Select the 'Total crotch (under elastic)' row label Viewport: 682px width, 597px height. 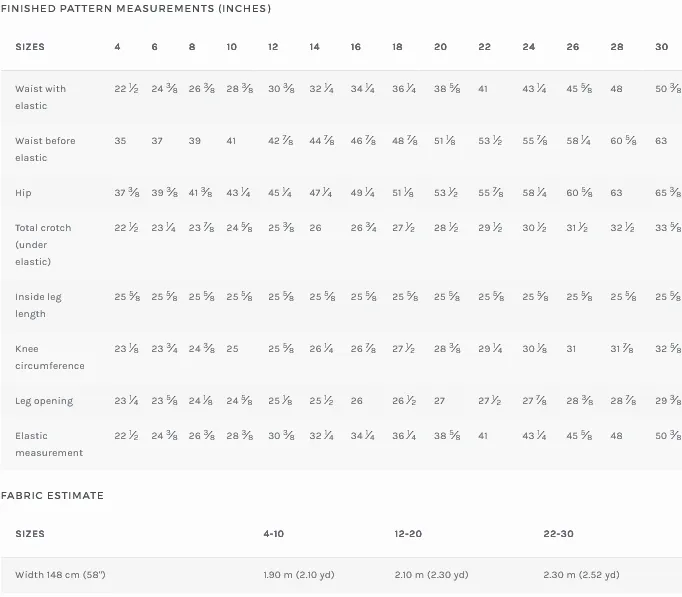tap(43, 244)
